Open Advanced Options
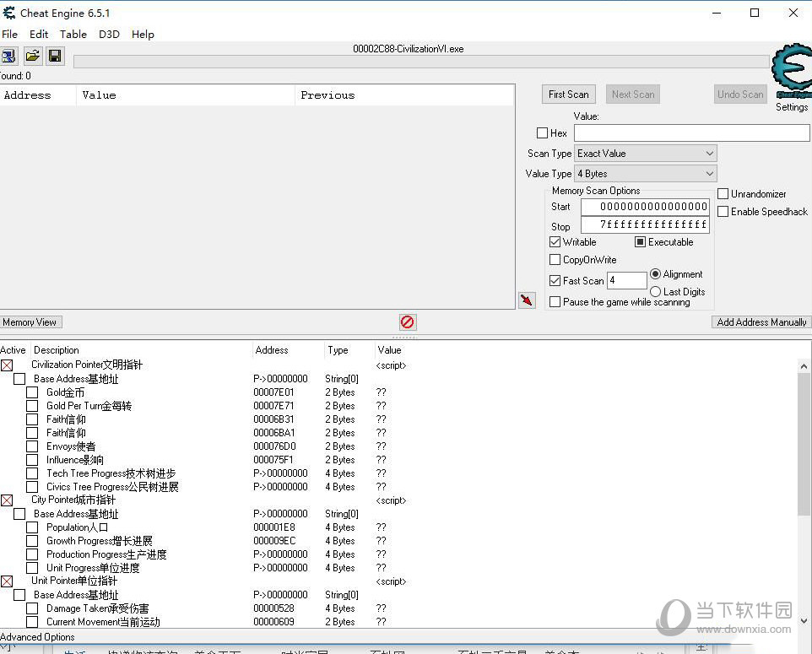The width and height of the screenshot is (812, 654). 37,637
